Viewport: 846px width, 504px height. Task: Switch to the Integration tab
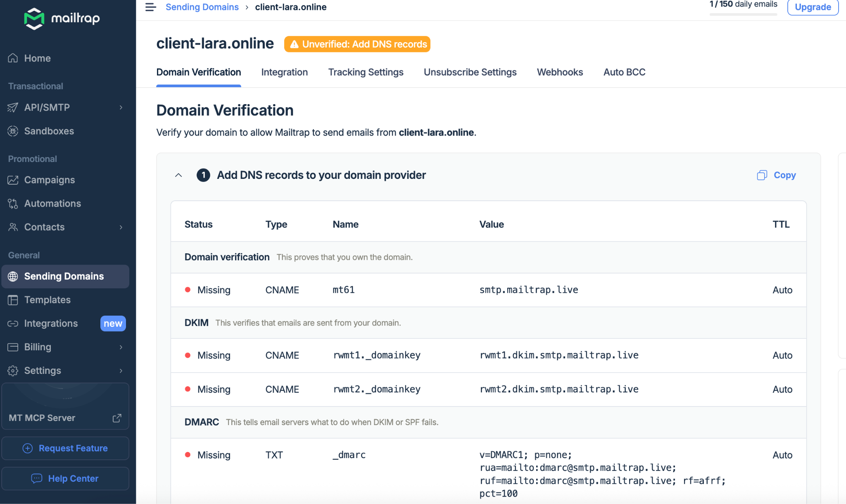point(284,72)
